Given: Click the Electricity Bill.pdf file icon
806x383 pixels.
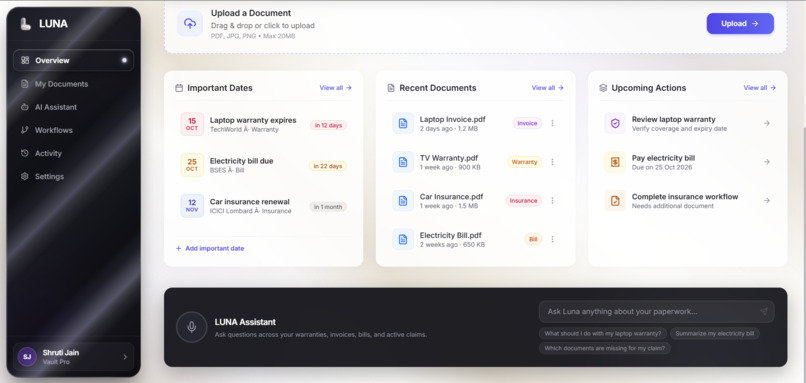Looking at the screenshot, I should click(403, 239).
